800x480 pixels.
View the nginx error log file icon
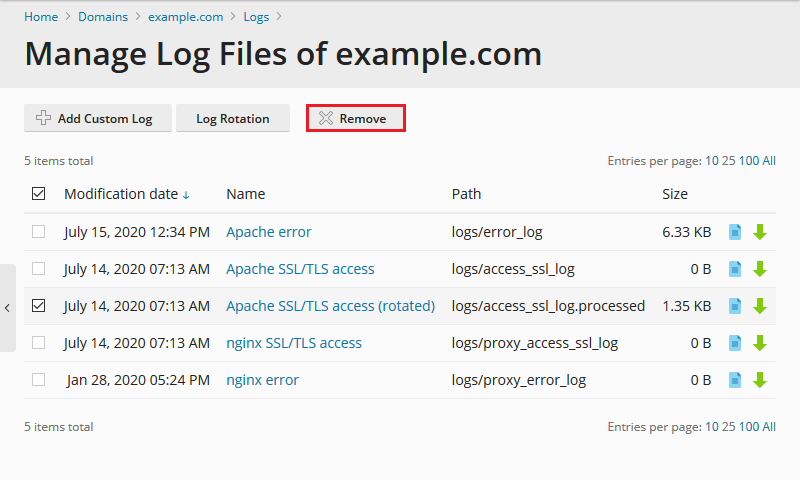[x=735, y=380]
